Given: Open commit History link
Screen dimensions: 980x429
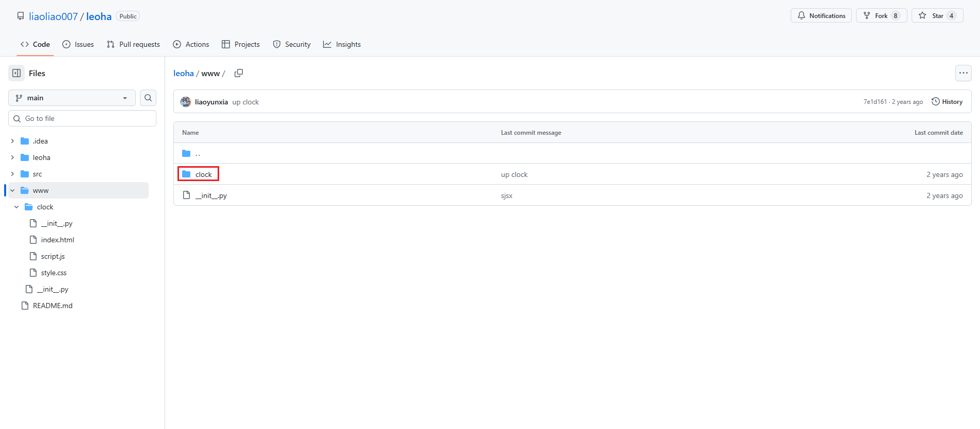Looking at the screenshot, I should (x=947, y=102).
